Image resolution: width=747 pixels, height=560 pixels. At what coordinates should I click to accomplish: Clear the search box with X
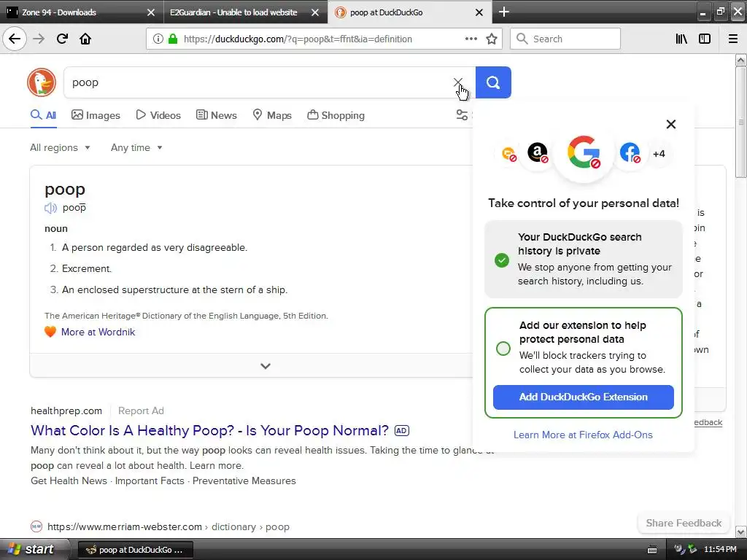click(x=458, y=82)
